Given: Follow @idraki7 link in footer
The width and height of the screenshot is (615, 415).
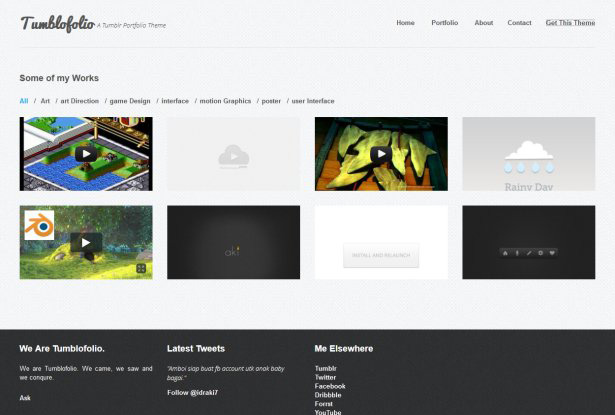Looking at the screenshot, I should click(x=193, y=392).
